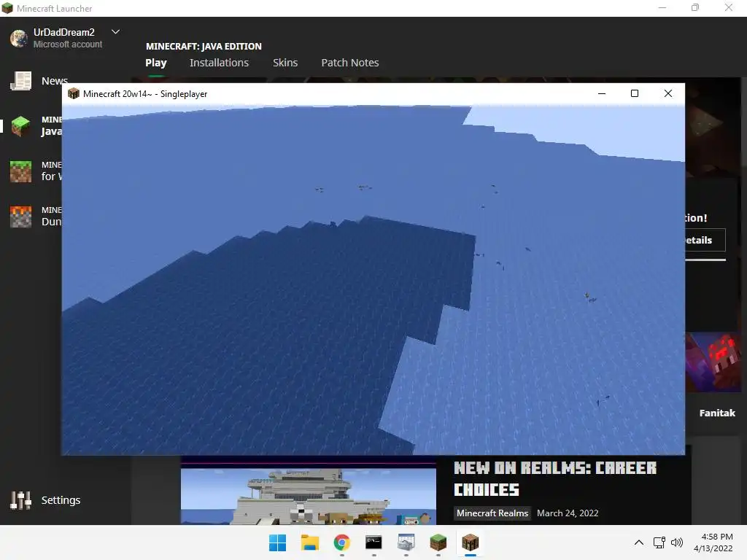Screen dimensions: 747x560
Task: Open the Skins tab
Action: (x=285, y=63)
